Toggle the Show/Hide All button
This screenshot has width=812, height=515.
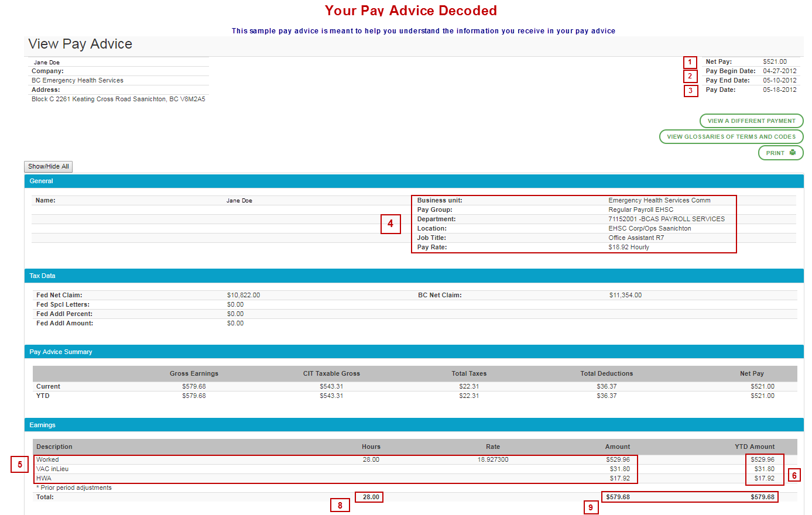pos(49,167)
